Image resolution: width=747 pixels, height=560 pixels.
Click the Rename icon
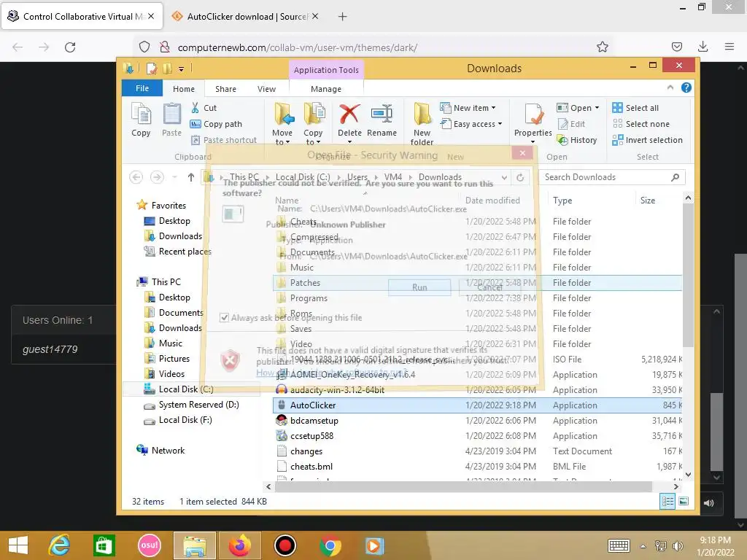pos(382,114)
